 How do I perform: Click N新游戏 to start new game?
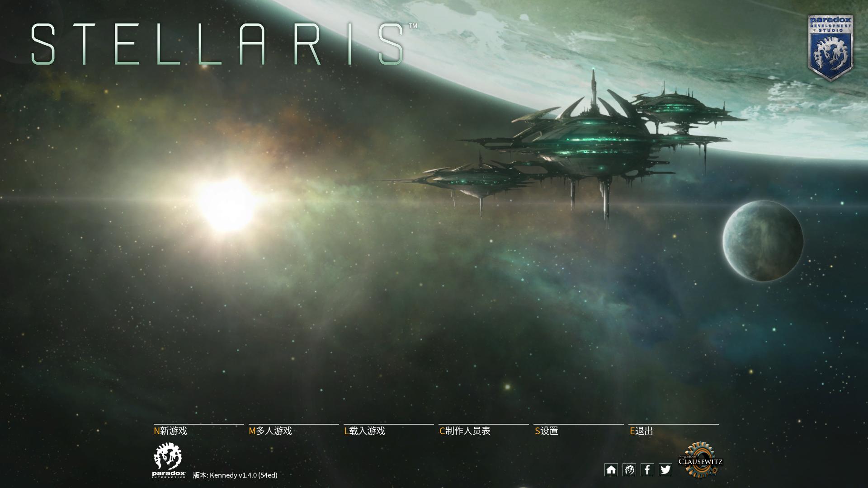pyautogui.click(x=170, y=430)
